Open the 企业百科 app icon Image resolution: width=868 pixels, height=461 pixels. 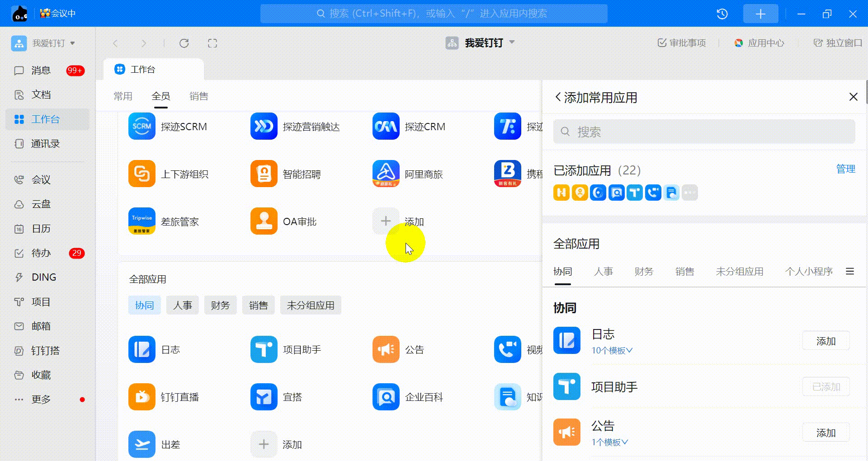[x=386, y=397]
